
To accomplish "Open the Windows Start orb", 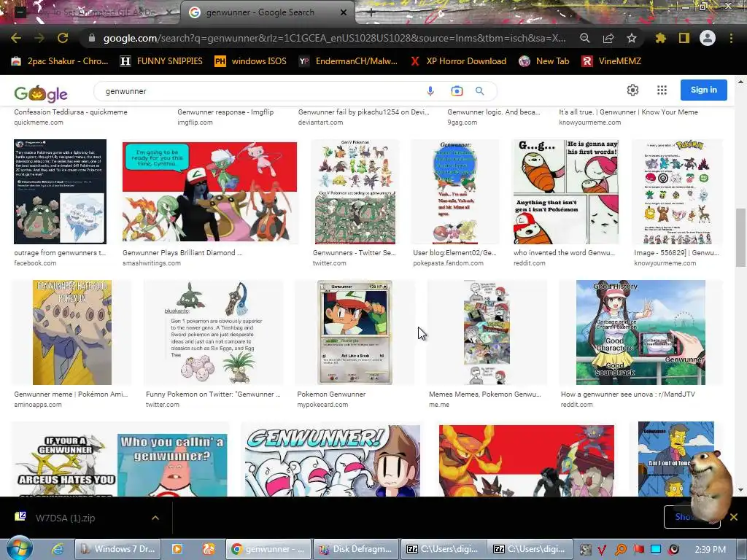I will tap(20, 548).
